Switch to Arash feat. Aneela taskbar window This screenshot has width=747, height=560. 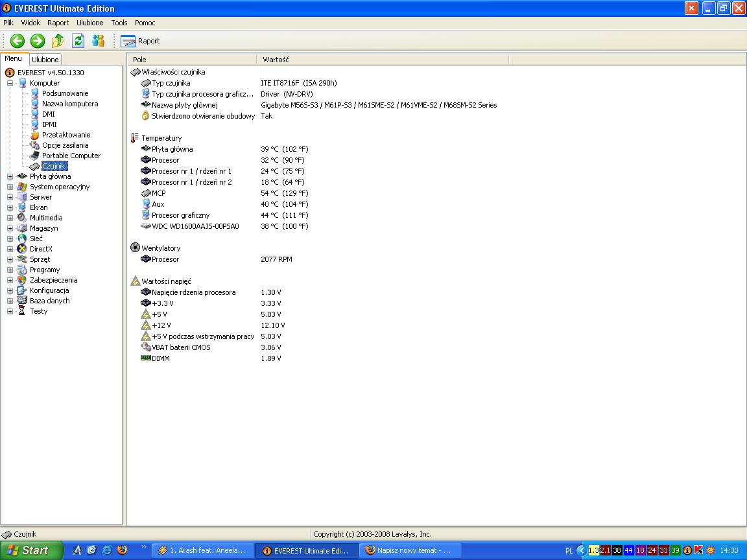[202, 550]
